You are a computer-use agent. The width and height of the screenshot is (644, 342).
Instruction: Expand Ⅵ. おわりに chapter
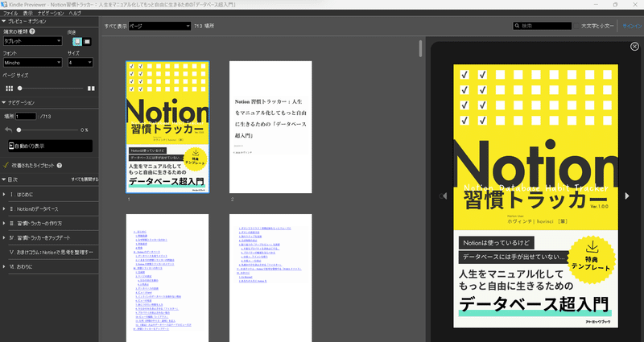(x=4, y=266)
